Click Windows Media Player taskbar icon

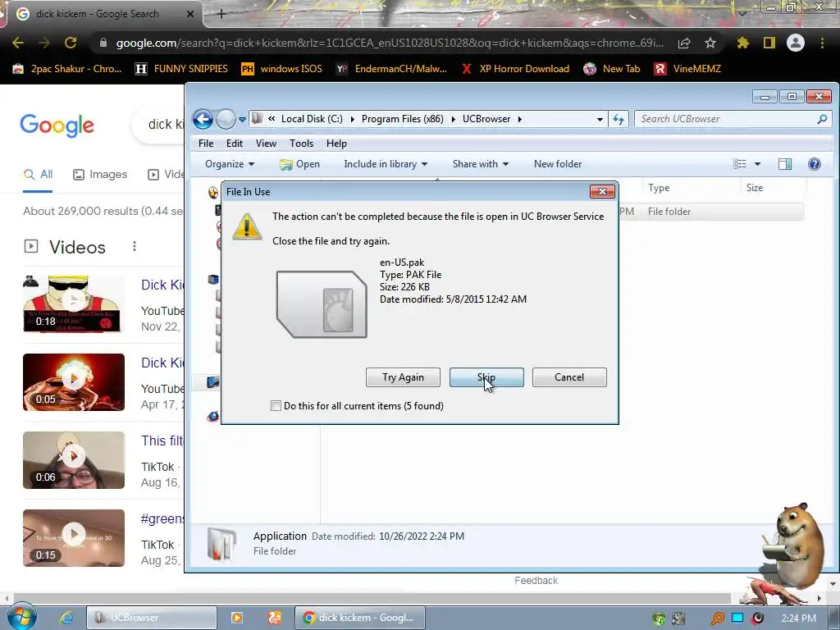tap(237, 618)
